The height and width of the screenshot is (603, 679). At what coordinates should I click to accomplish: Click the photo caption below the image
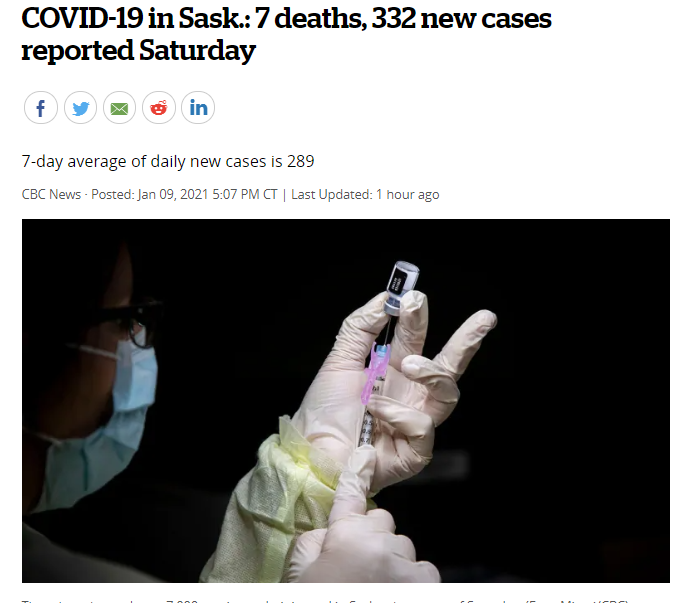325,600
